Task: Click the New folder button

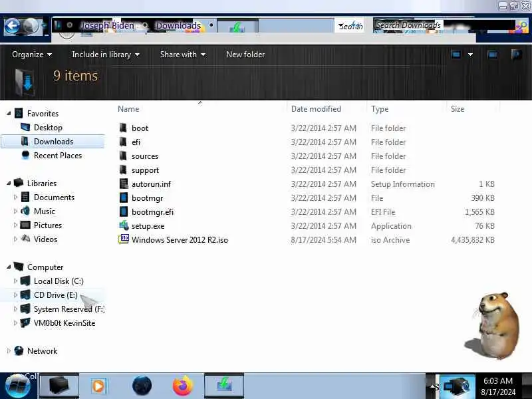Action: coord(245,55)
